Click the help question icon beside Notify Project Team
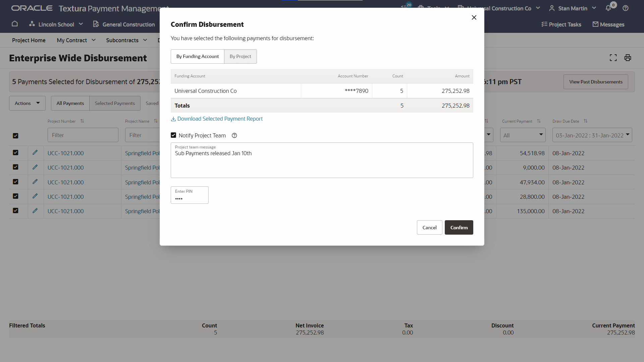The image size is (644, 362). tap(234, 135)
